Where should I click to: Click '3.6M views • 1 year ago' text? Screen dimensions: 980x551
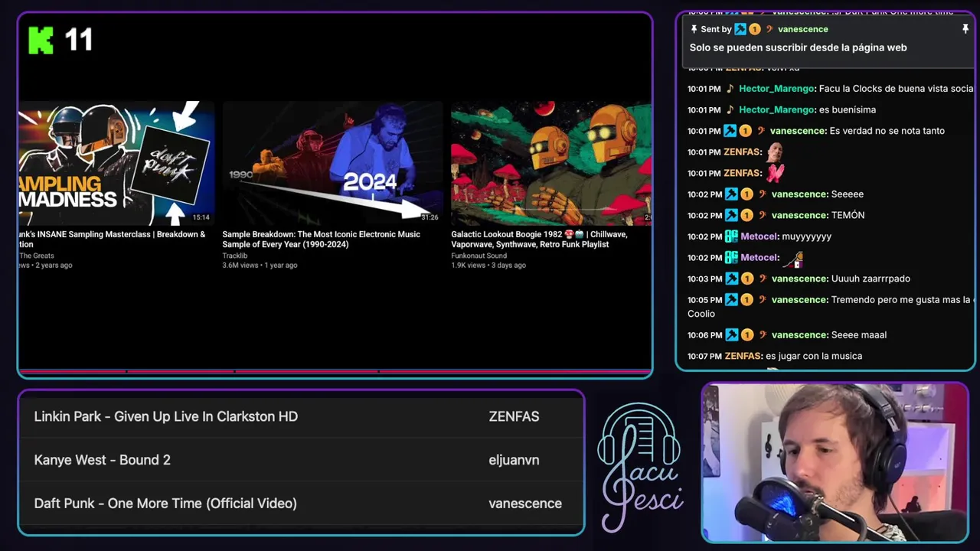click(x=260, y=266)
